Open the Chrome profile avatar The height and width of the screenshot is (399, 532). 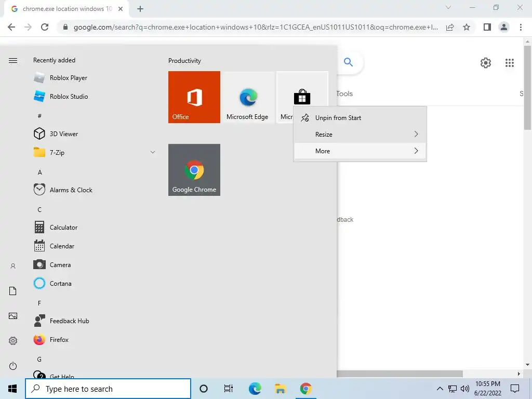click(504, 27)
